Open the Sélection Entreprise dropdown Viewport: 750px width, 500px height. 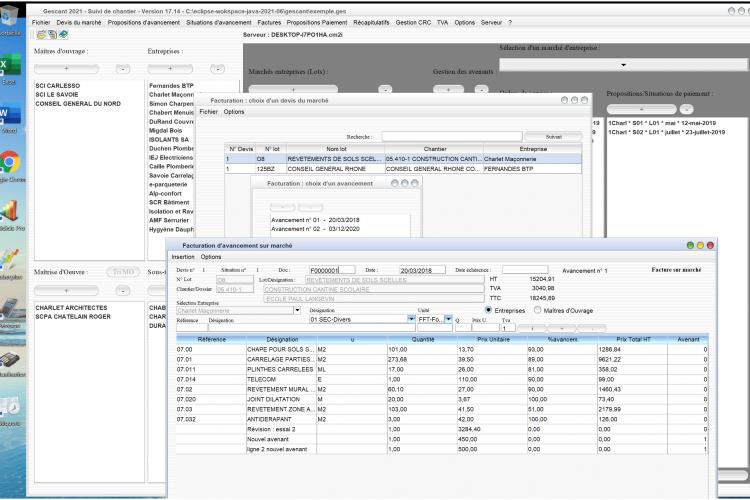(297, 310)
